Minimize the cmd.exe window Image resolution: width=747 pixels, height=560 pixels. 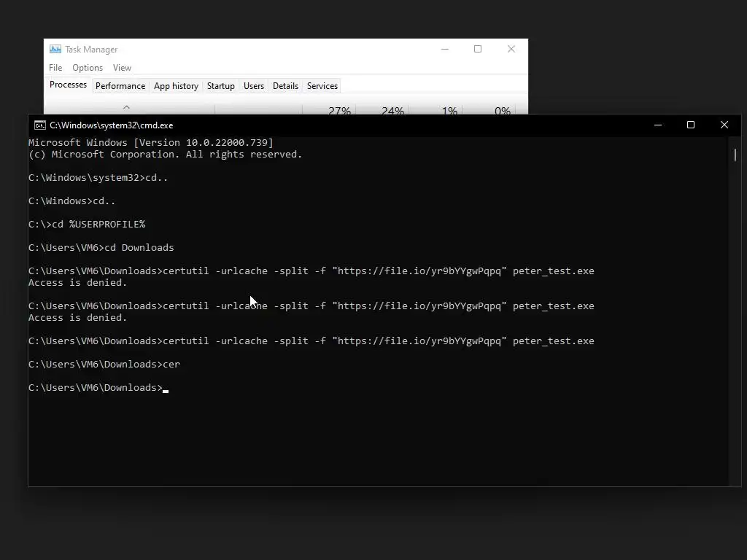[x=658, y=125]
